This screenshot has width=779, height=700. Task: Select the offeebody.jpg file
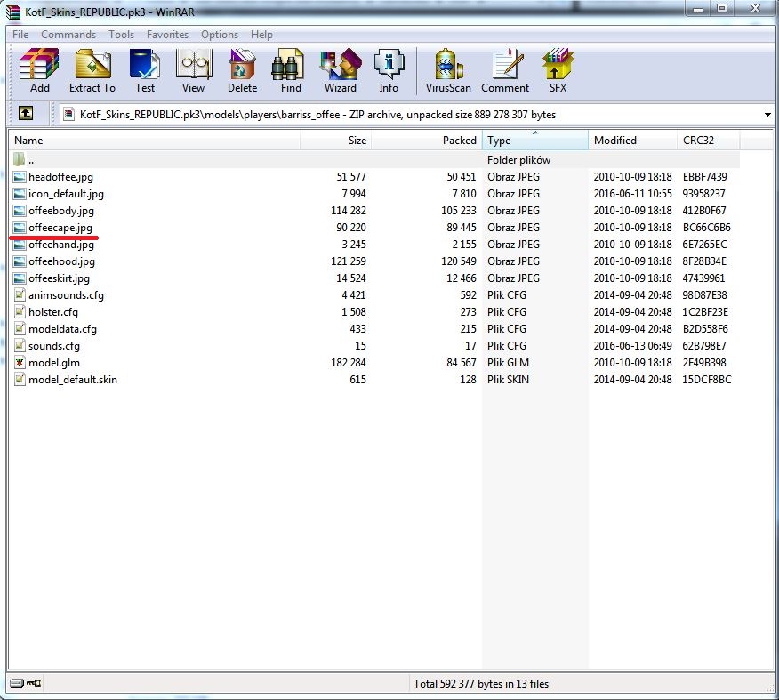coord(61,211)
